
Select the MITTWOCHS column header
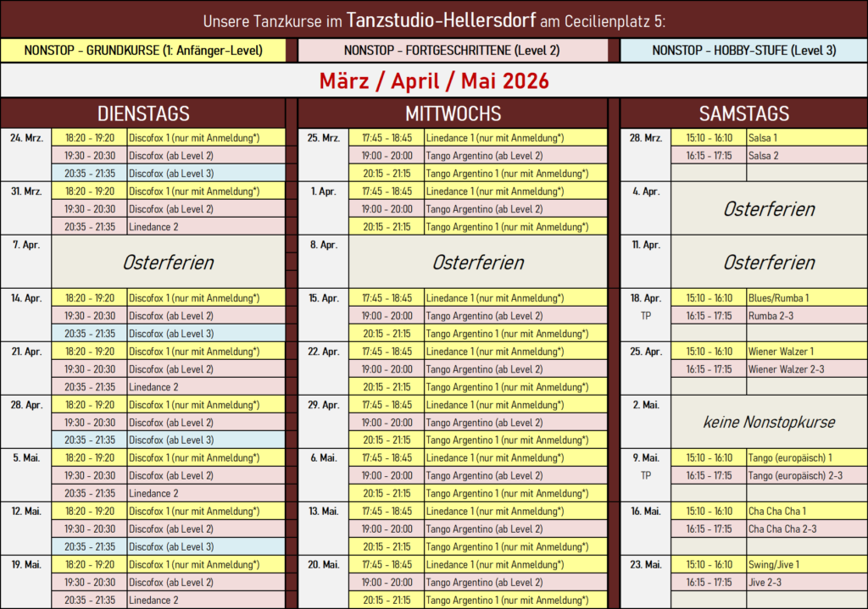[453, 113]
